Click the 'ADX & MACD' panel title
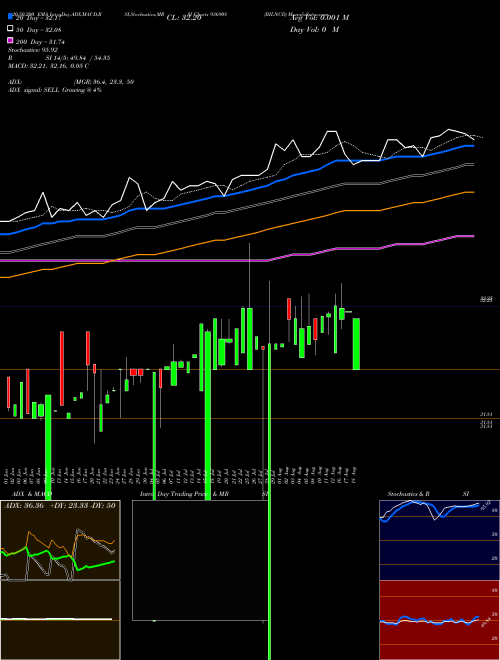Image resolution: width=500 pixels, height=660 pixels. [32, 494]
